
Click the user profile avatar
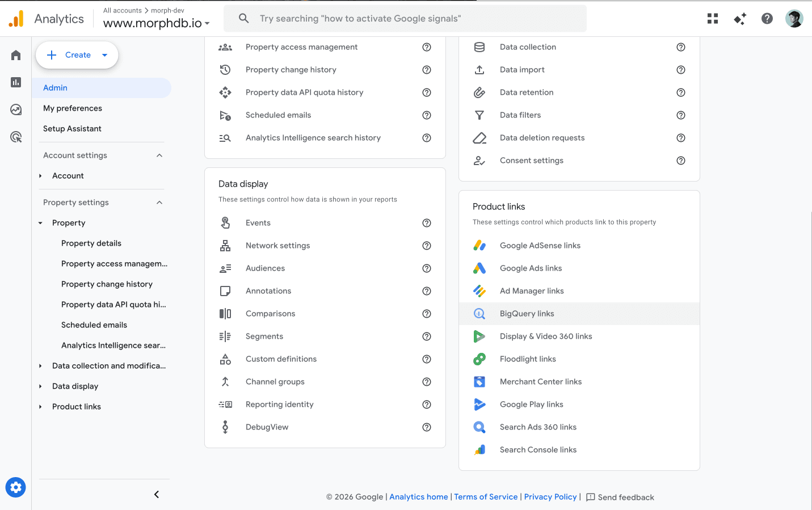pos(794,19)
